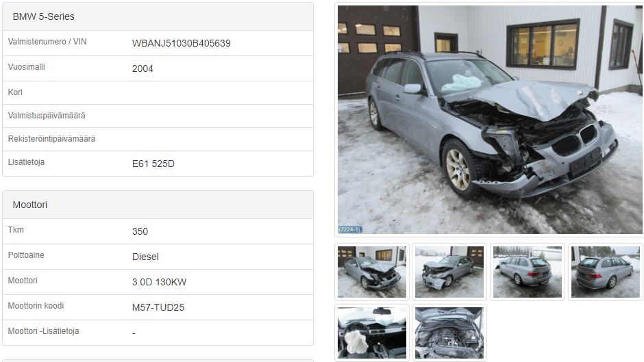Click the mileage value 350
Image resolution: width=644 pixels, height=362 pixels.
[x=140, y=231]
